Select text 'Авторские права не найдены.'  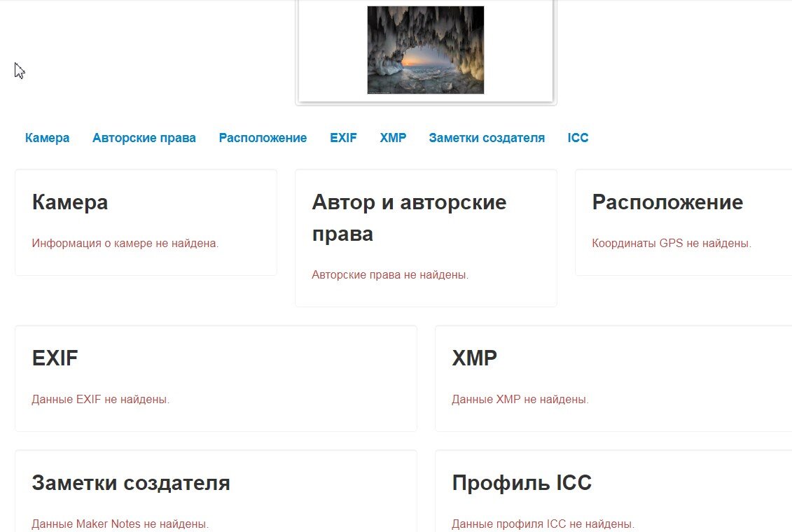click(390, 275)
